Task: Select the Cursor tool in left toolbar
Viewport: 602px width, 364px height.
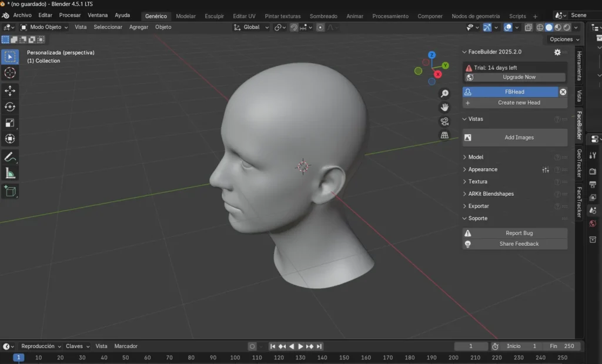Action: (10, 73)
